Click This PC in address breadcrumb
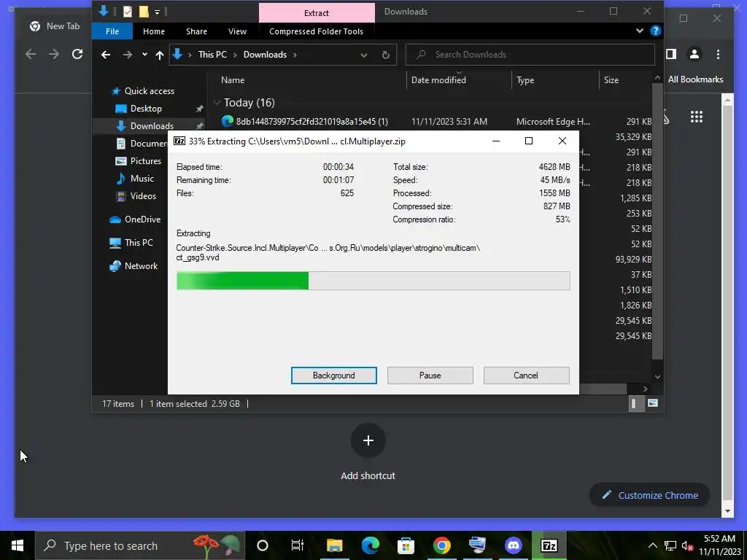747x560 pixels. coord(212,55)
